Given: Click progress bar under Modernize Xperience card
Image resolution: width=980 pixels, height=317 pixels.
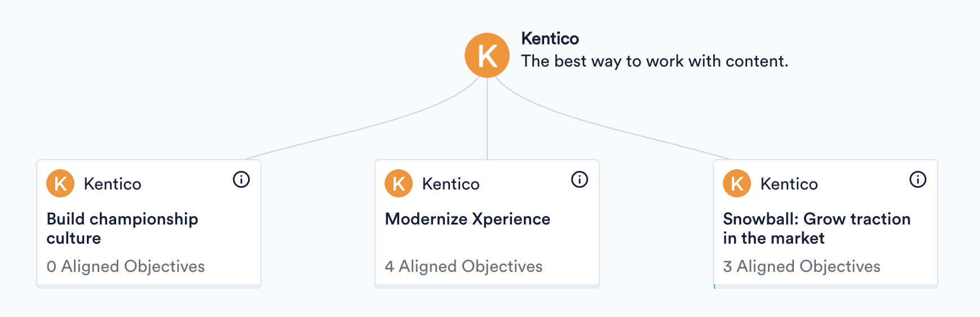Looking at the screenshot, I should (487, 287).
